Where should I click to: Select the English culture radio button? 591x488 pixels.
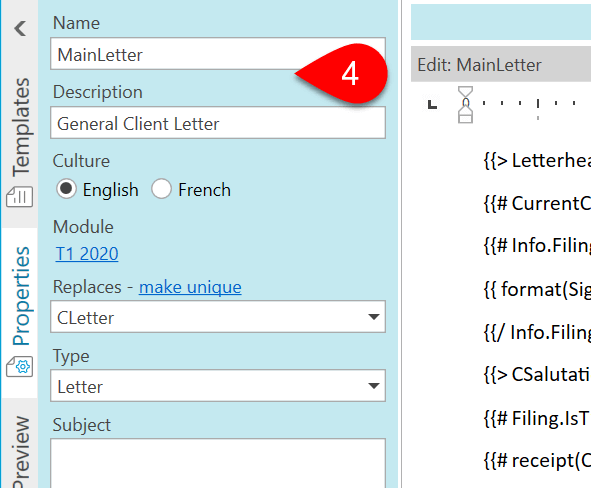[x=66, y=188]
